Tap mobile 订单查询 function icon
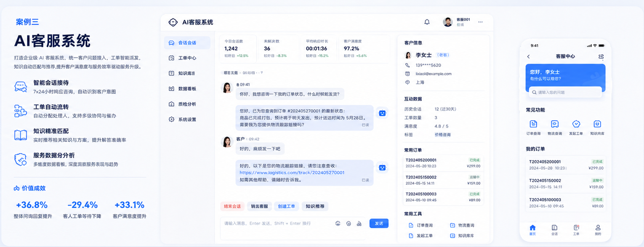The height and width of the screenshot is (247, 644). tap(533, 124)
